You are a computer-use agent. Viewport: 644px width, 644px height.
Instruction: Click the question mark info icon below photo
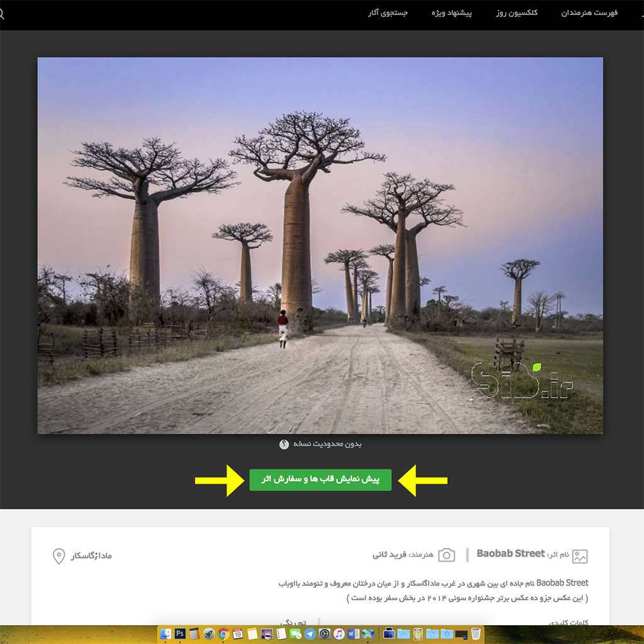pos(284,445)
